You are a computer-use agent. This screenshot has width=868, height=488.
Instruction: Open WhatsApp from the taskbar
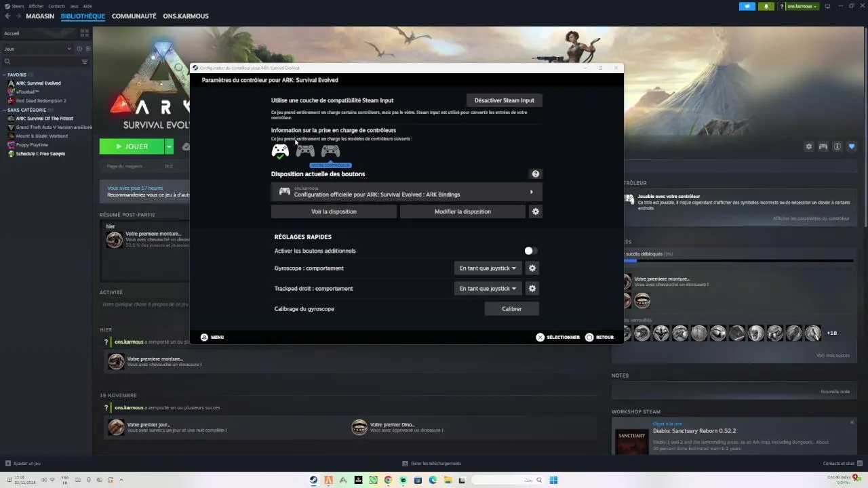[373, 480]
